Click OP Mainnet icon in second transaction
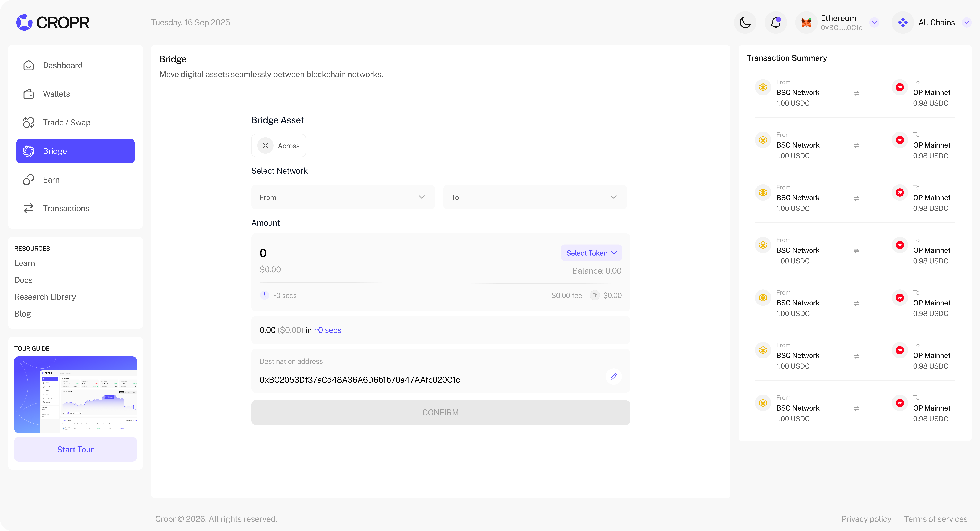 point(900,140)
